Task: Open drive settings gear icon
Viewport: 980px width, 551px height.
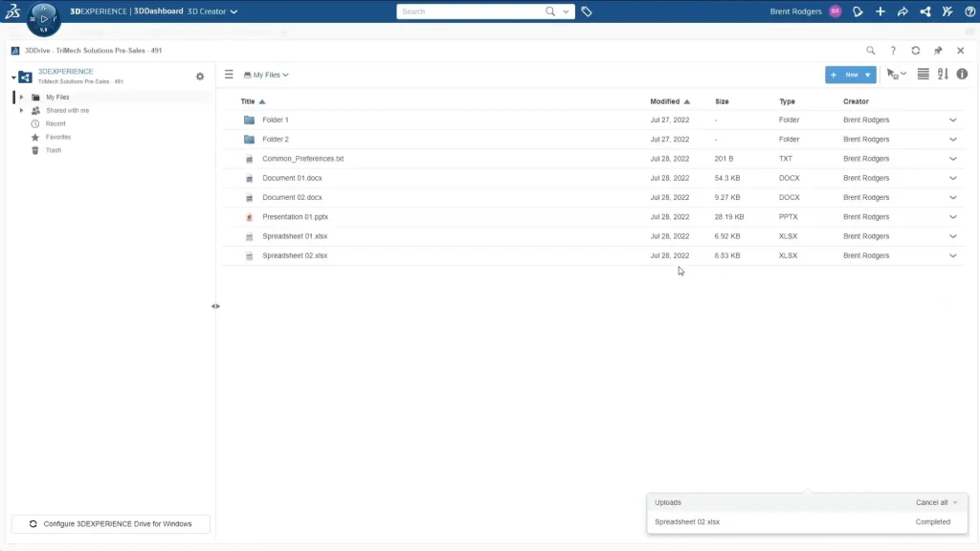Action: [200, 77]
